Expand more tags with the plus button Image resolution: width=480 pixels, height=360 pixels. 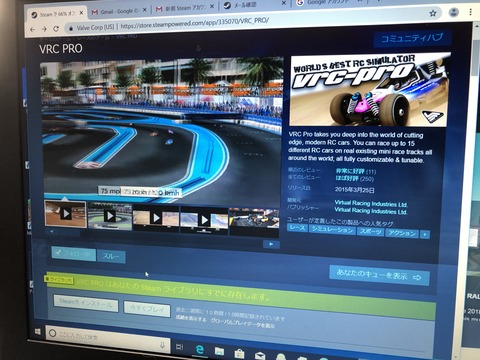(425, 235)
